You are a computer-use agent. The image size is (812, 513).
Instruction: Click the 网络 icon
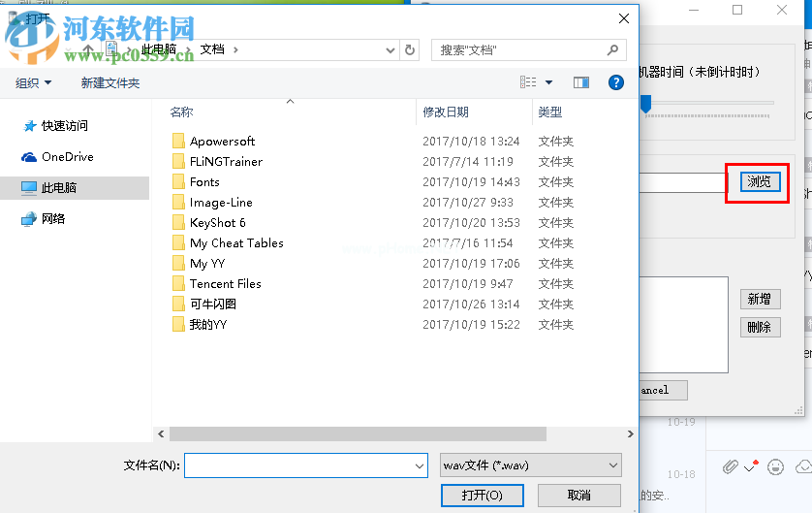point(29,219)
